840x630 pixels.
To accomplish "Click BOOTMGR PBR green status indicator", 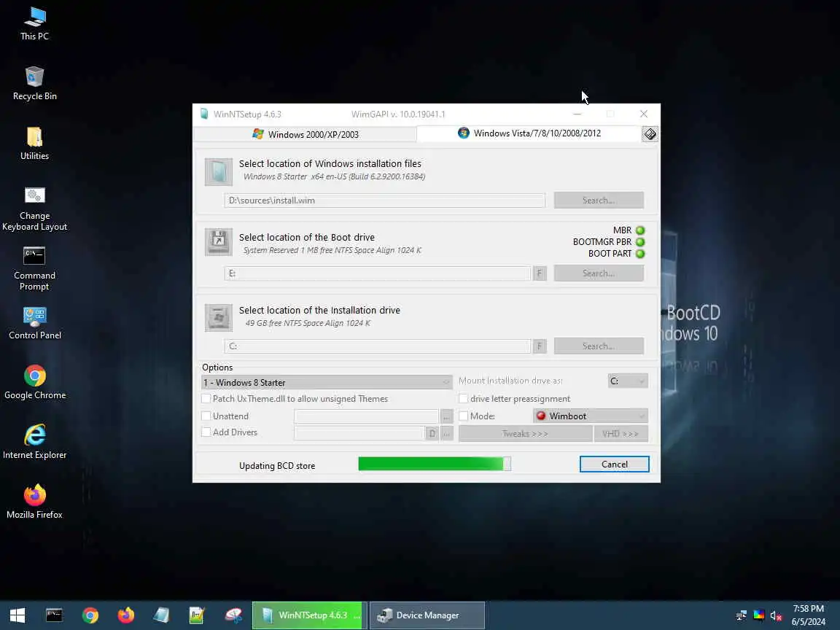I will point(640,242).
